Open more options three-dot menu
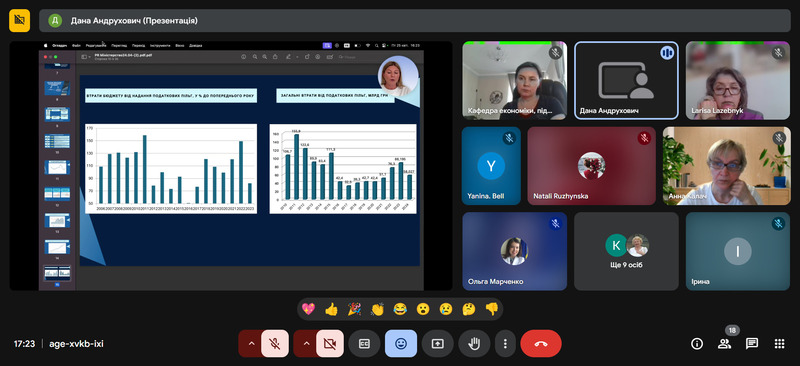Viewport: 800px width, 366px height. click(x=505, y=344)
